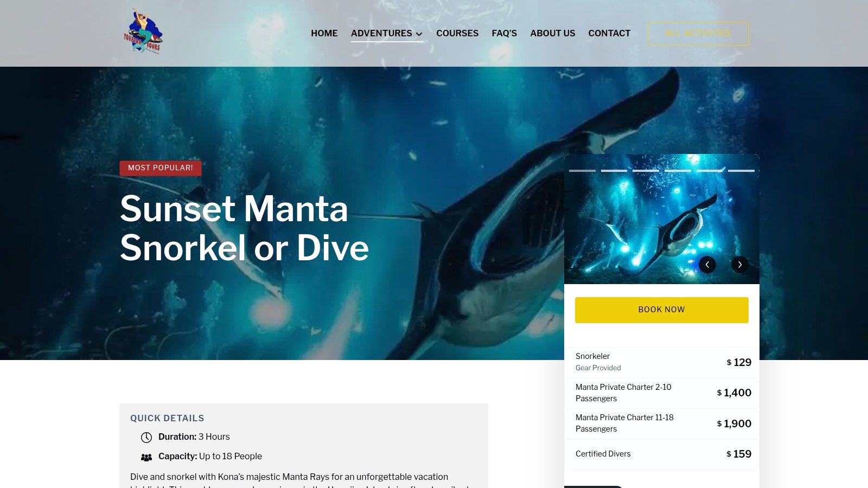Click the people icon beside Capacity

click(x=146, y=457)
